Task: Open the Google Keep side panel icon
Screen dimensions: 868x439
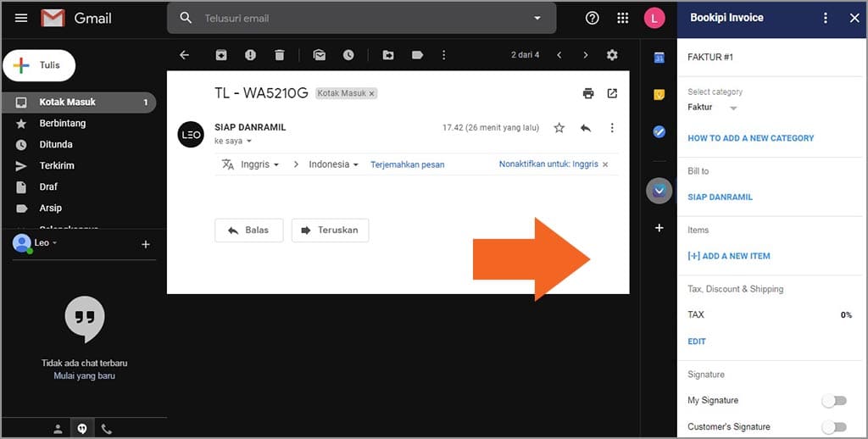Action: click(x=659, y=95)
